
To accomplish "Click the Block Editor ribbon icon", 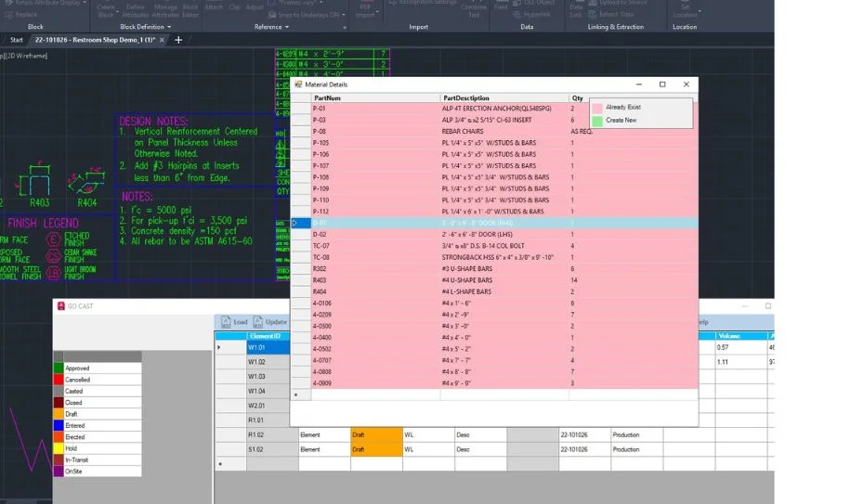I will point(190,10).
